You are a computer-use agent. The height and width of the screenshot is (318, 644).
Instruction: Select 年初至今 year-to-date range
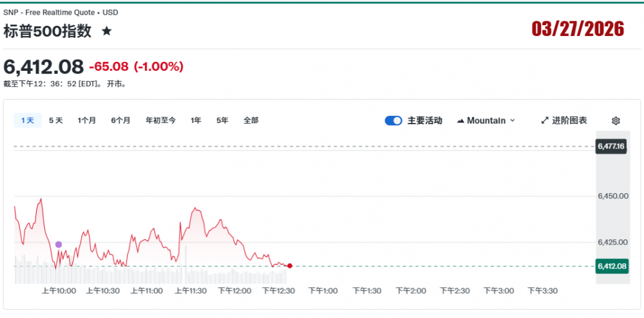click(x=160, y=120)
